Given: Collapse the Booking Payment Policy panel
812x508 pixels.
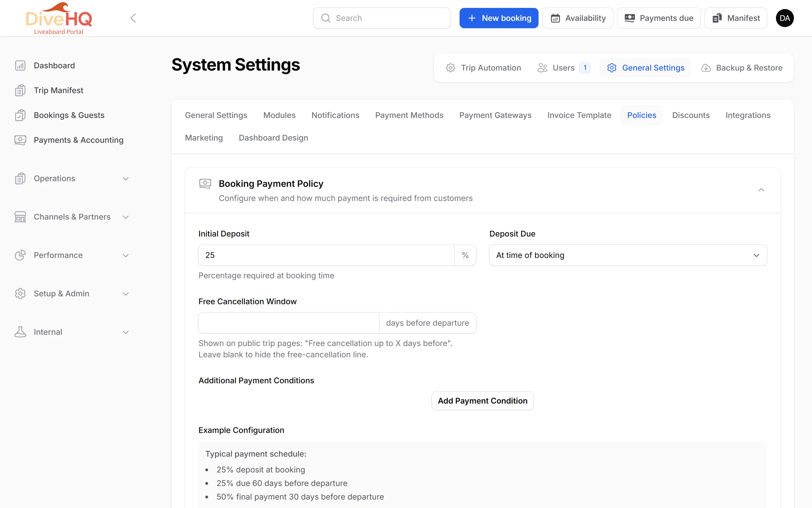Looking at the screenshot, I should tap(761, 190).
